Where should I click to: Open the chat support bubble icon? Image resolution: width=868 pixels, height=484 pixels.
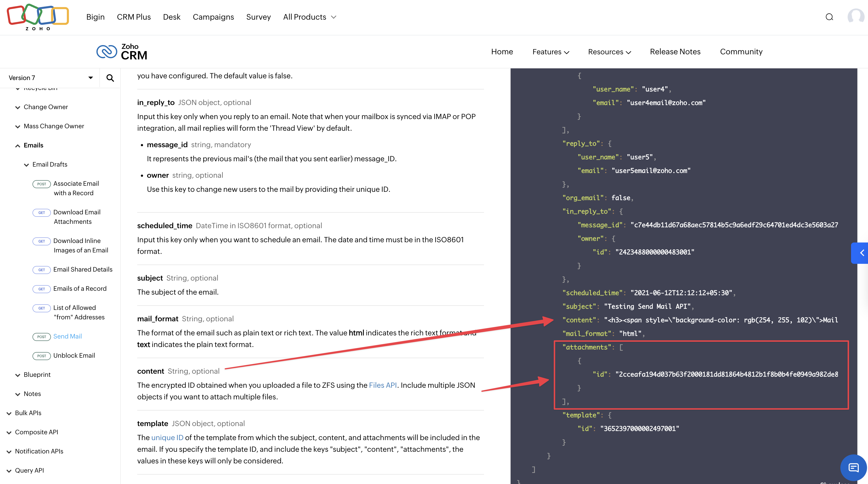(853, 468)
